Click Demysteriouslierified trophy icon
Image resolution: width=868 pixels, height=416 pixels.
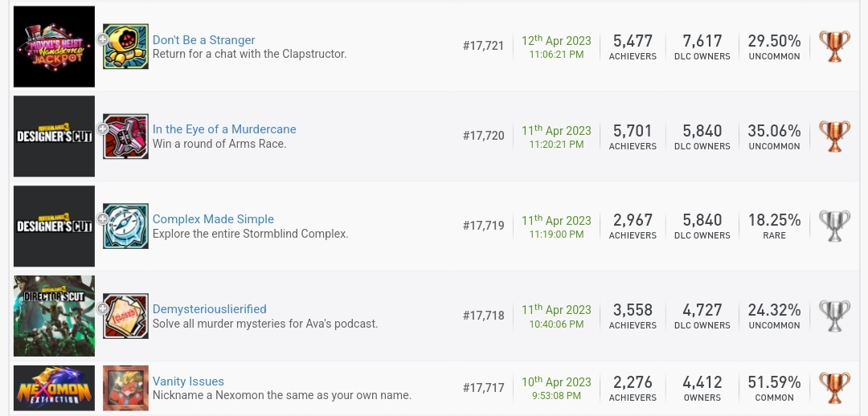coord(126,316)
